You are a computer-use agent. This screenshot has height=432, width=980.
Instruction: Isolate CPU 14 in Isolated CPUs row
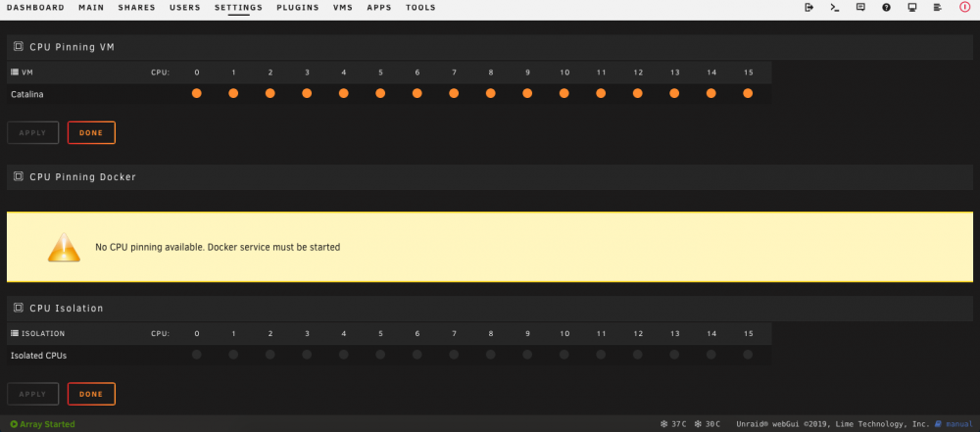tap(711, 355)
